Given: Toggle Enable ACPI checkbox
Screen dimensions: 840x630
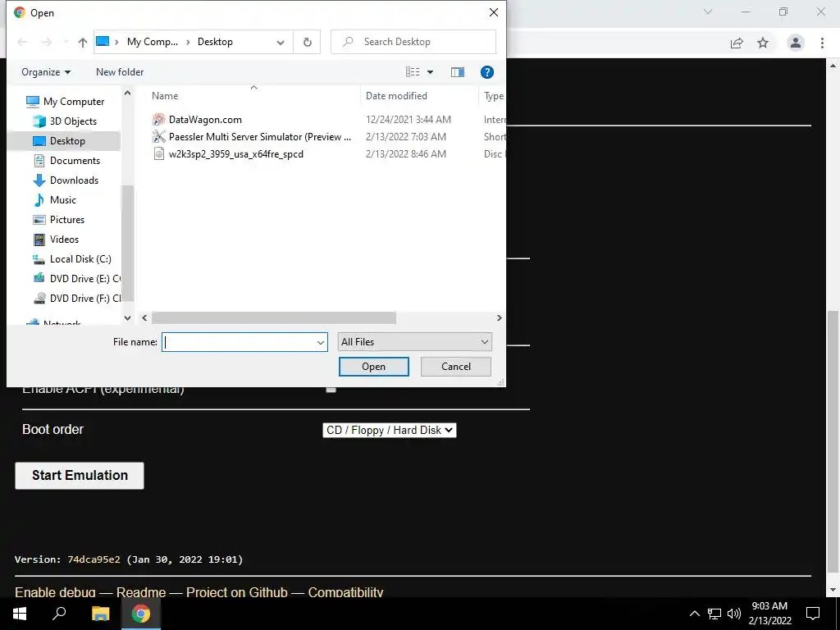Looking at the screenshot, I should coord(331,388).
